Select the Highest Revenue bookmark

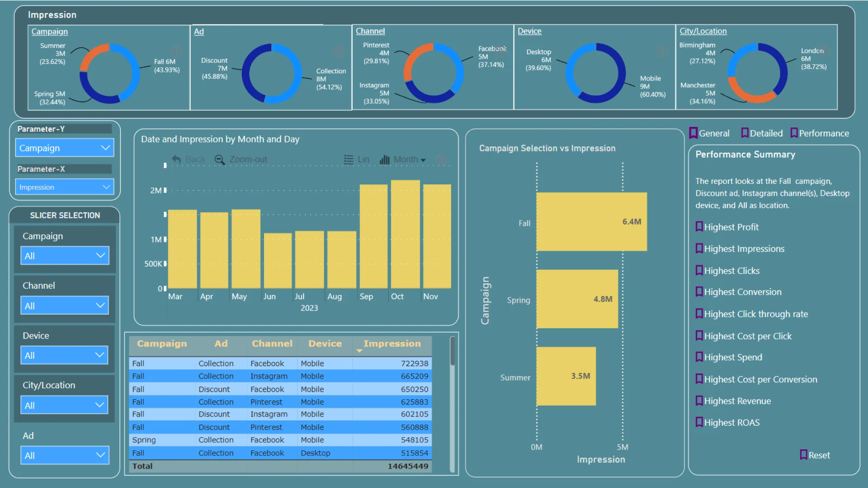pyautogui.click(x=733, y=401)
